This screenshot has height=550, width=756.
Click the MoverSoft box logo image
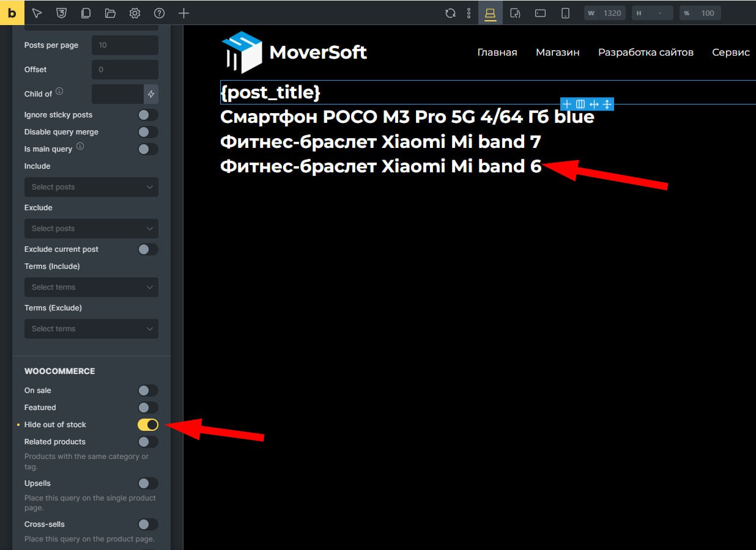pos(242,53)
